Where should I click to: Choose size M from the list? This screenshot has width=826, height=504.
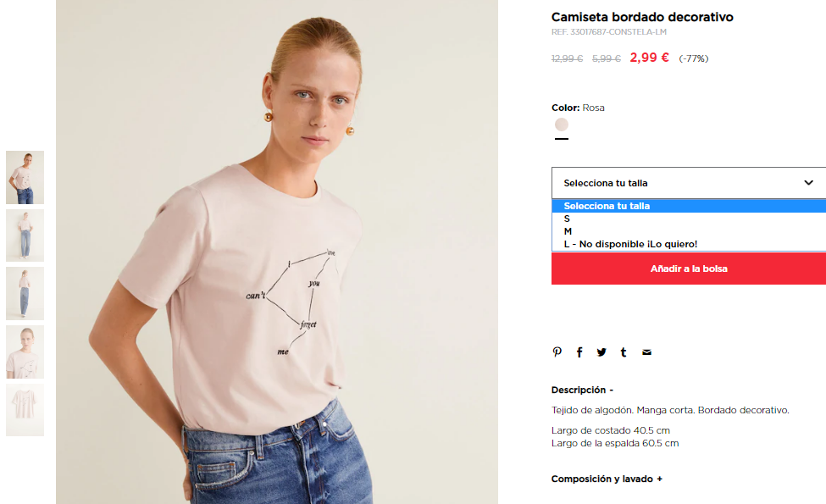[x=689, y=231]
